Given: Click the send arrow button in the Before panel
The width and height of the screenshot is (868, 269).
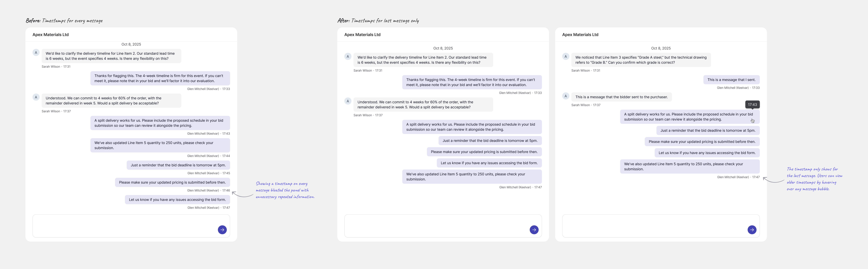Looking at the screenshot, I should coord(222,230).
